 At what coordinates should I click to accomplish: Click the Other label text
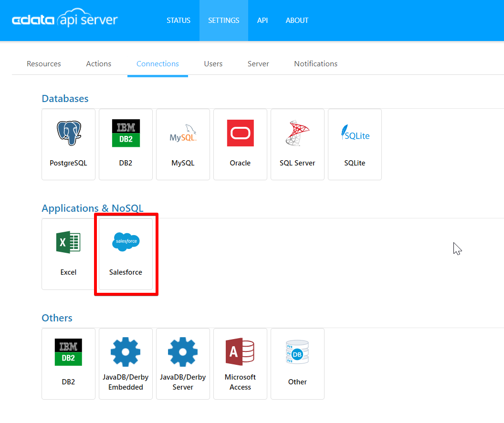(297, 382)
